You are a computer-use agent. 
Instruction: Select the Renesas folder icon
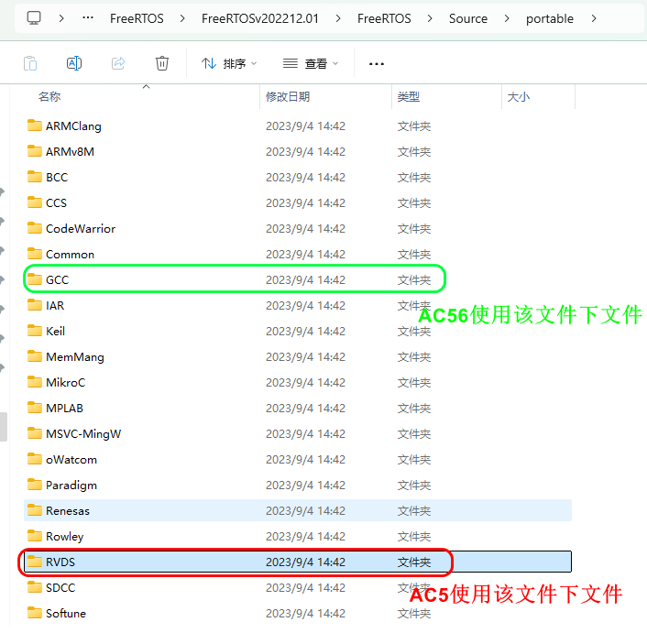click(35, 510)
